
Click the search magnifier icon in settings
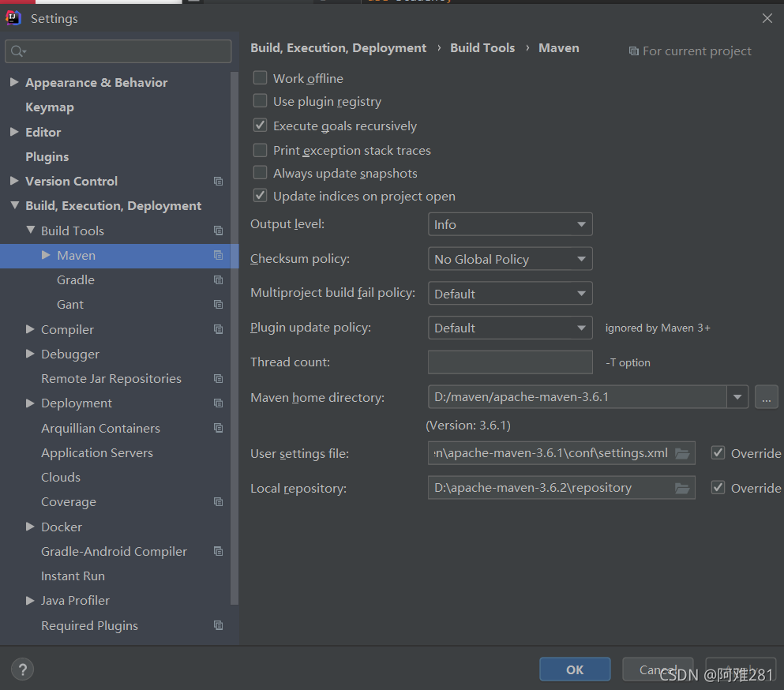tap(18, 51)
